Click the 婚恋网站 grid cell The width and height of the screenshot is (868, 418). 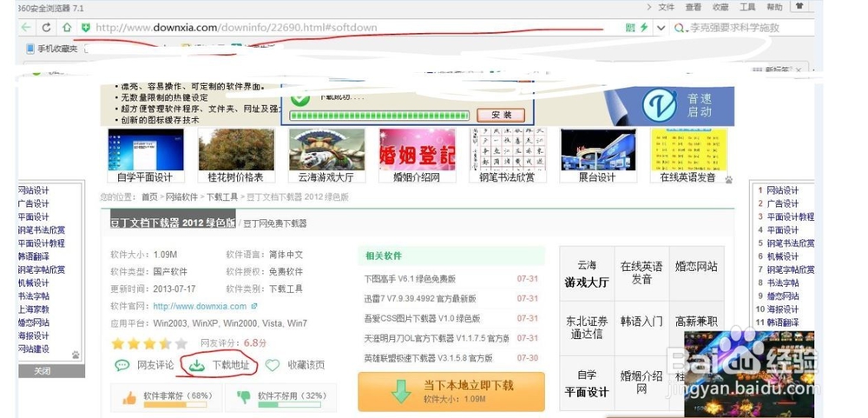696,273
